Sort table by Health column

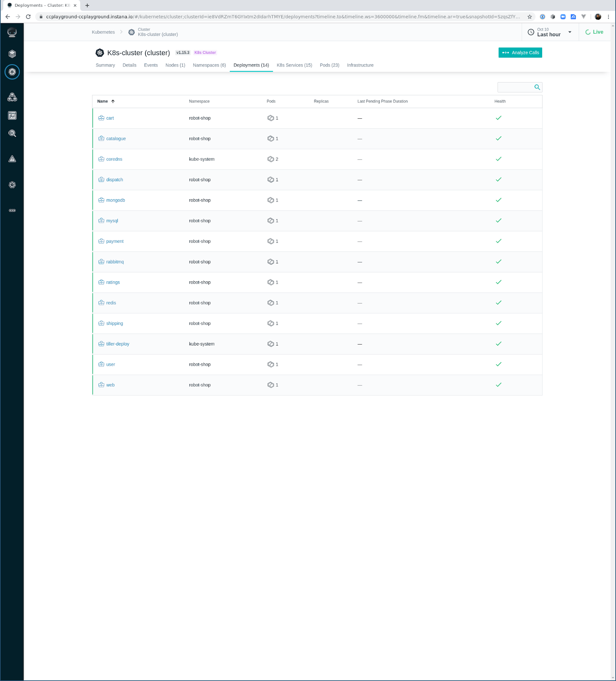coord(500,101)
